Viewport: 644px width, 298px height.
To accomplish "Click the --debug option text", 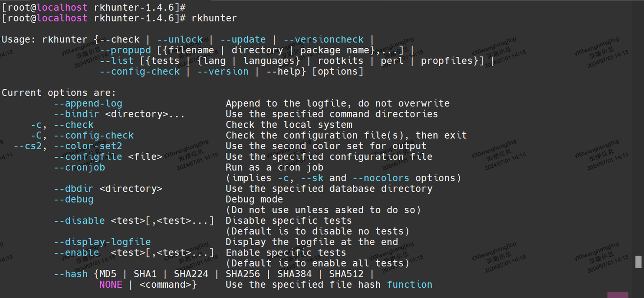I will click(73, 199).
